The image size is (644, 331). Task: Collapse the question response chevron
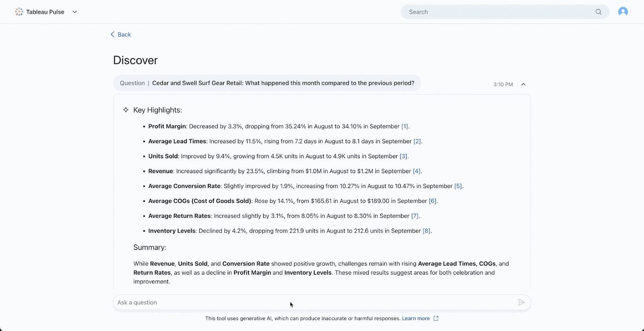pyautogui.click(x=523, y=84)
